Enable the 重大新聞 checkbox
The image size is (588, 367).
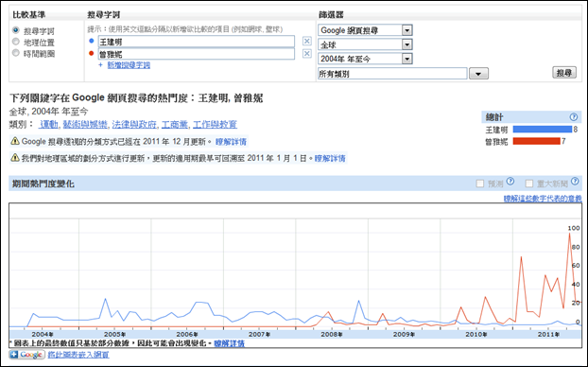529,183
